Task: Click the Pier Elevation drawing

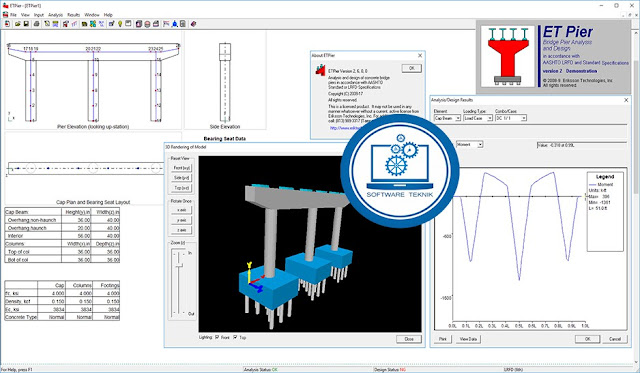Action: pos(93,82)
